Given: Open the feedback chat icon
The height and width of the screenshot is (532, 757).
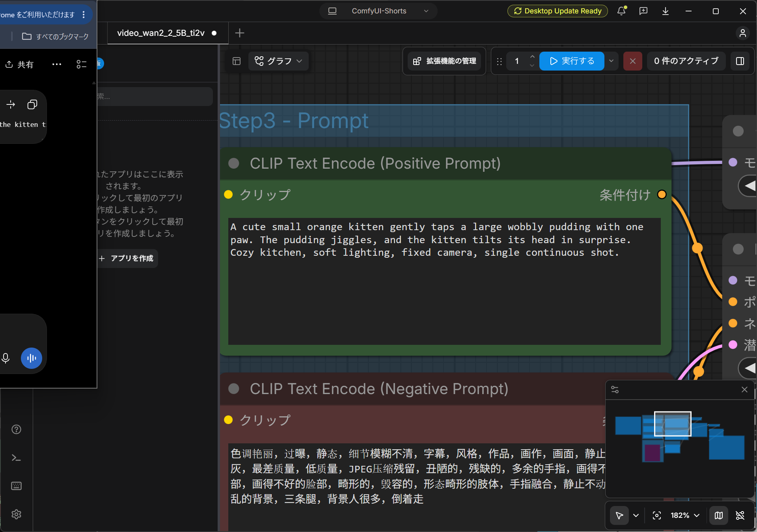Looking at the screenshot, I should (643, 11).
